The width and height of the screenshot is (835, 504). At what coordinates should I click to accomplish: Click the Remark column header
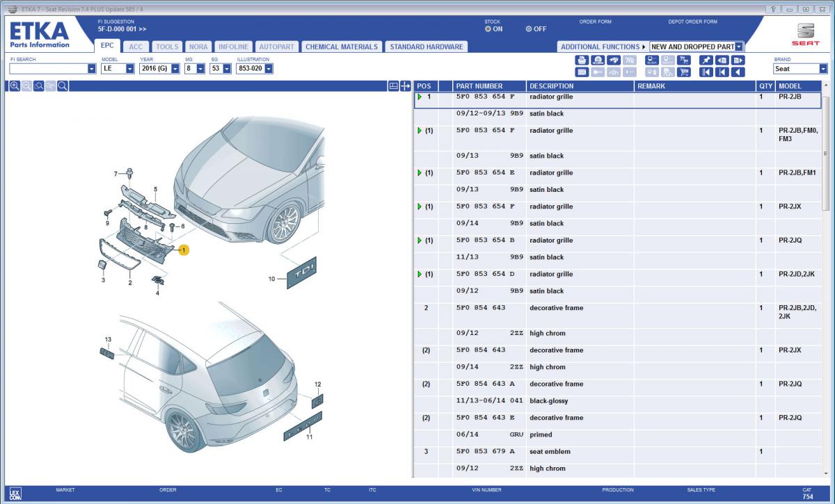(x=694, y=86)
